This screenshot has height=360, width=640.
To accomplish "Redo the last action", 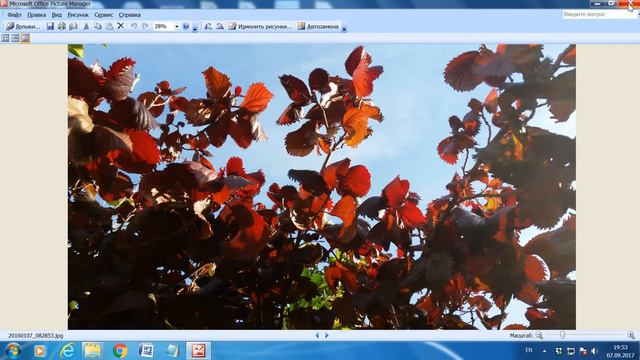I will [145, 27].
